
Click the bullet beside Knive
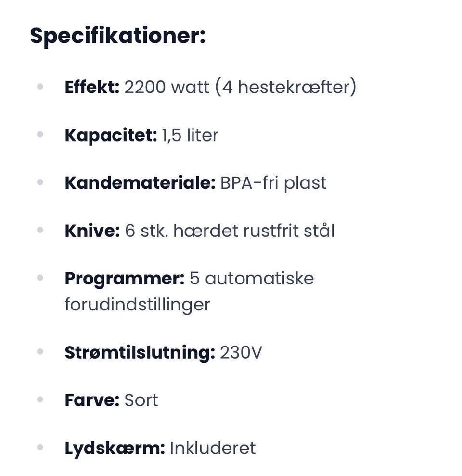tap(40, 231)
